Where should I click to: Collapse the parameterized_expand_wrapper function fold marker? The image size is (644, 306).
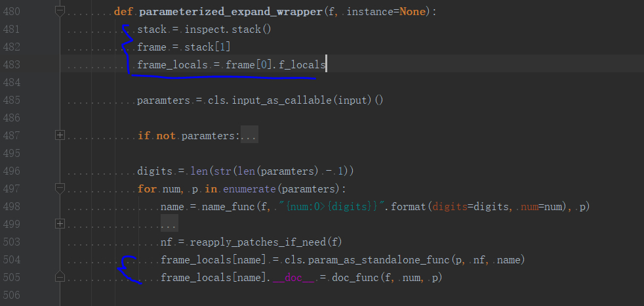pyautogui.click(x=60, y=12)
